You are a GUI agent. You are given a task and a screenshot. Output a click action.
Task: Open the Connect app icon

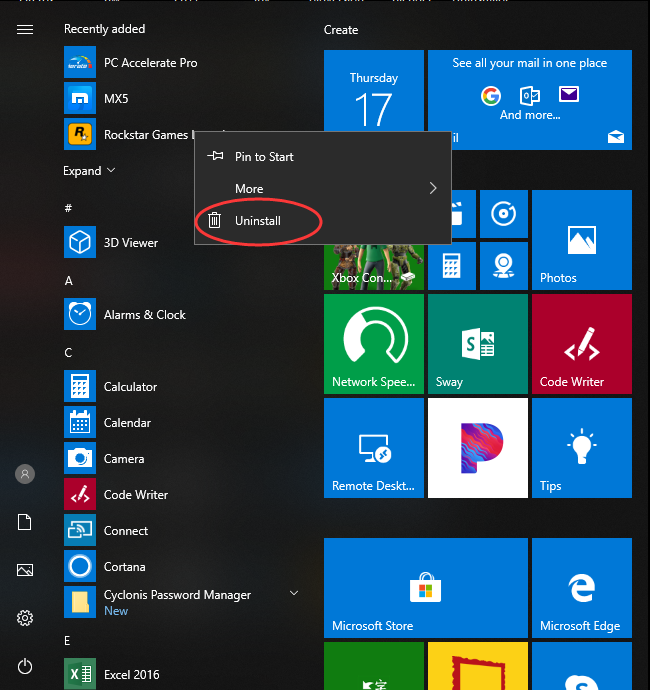point(80,530)
